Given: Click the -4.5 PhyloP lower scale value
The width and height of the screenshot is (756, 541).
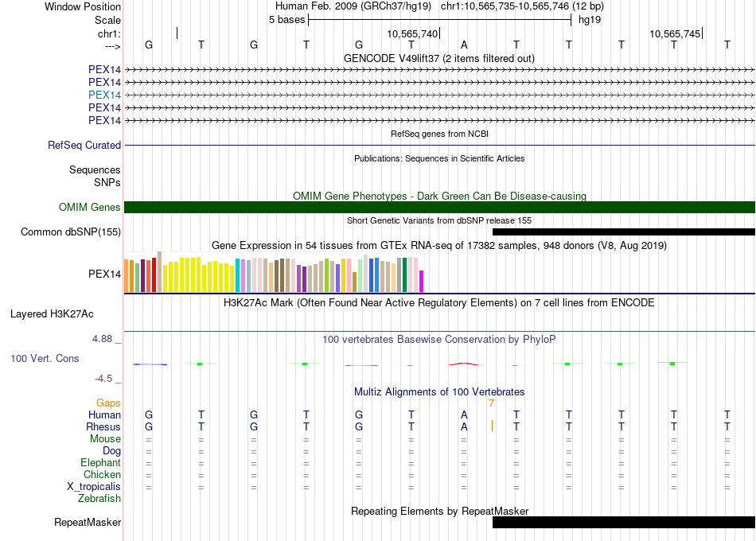Looking at the screenshot, I should [103, 379].
